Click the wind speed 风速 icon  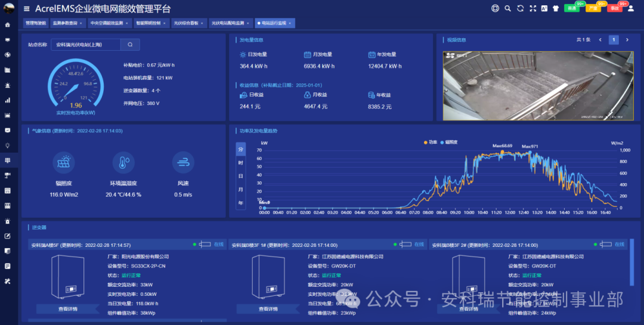[183, 163]
